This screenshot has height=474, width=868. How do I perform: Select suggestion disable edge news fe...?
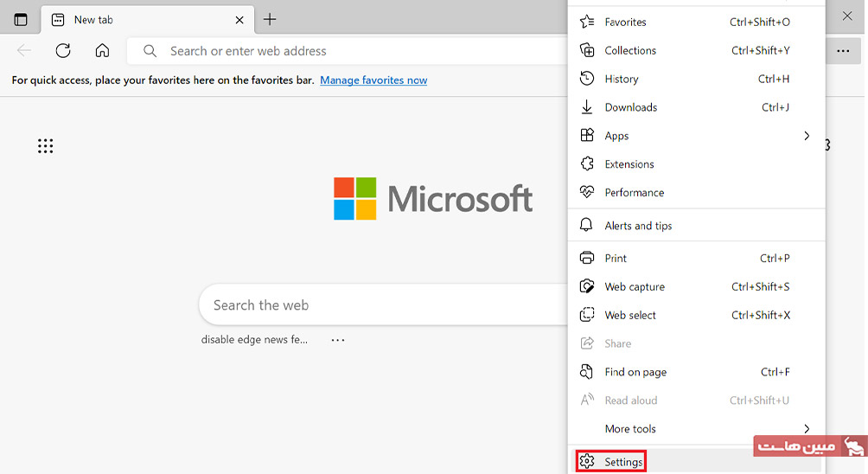click(x=254, y=339)
